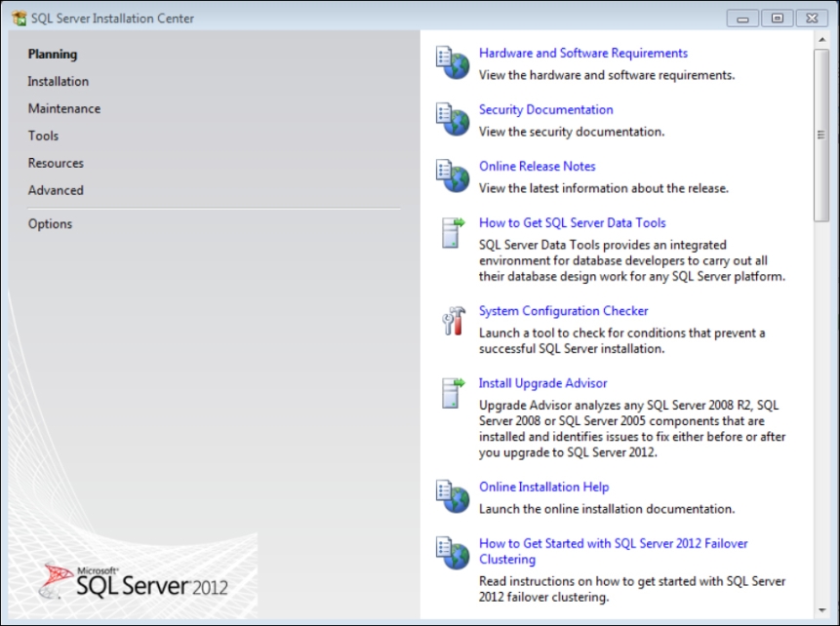Click the SQL Server Data Tools server icon
The width and height of the screenshot is (840, 626).
click(x=453, y=233)
